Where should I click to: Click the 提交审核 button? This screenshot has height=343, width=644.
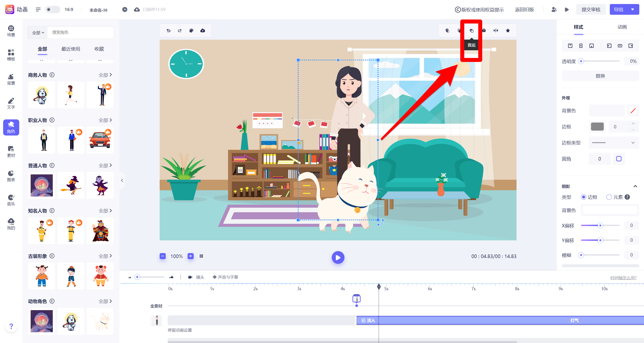tap(591, 9)
